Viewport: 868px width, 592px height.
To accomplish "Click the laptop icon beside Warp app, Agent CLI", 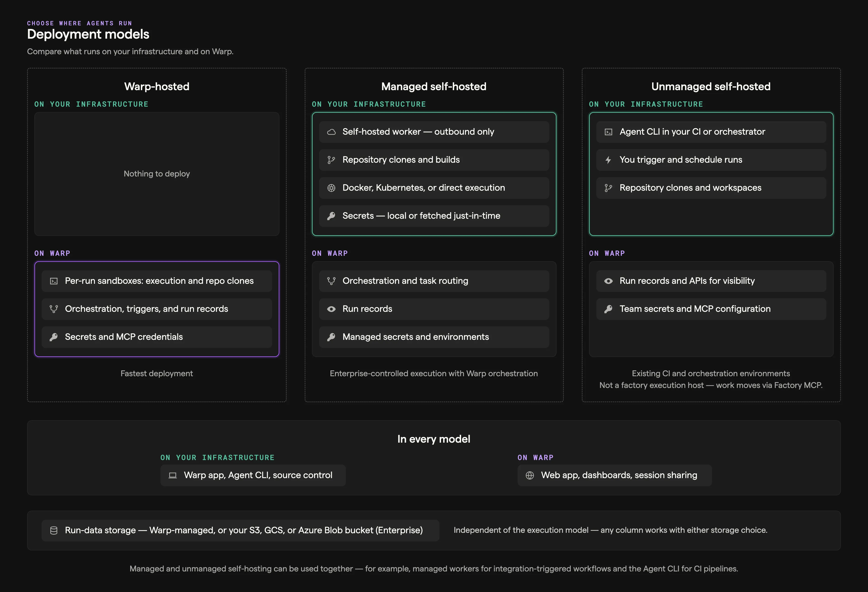I will point(172,475).
